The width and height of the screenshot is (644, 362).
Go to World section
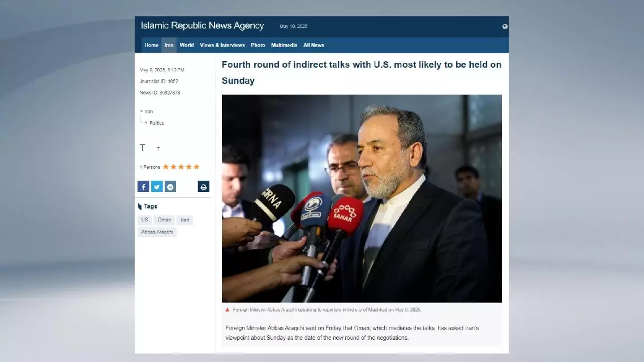186,45
